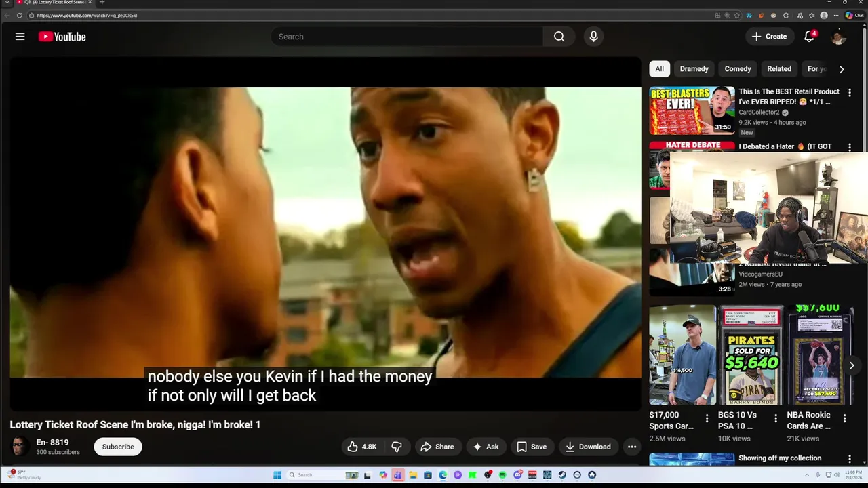Open VideogamersEU channel link
This screenshot has width=868, height=488.
[760, 274]
